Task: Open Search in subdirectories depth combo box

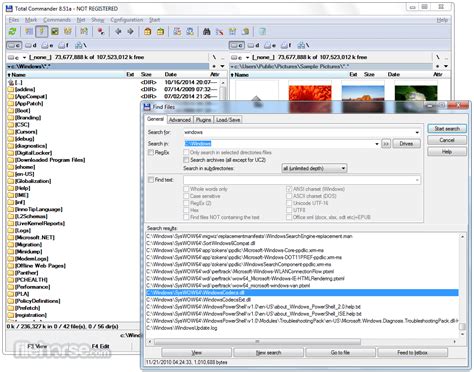Action: tap(314, 168)
